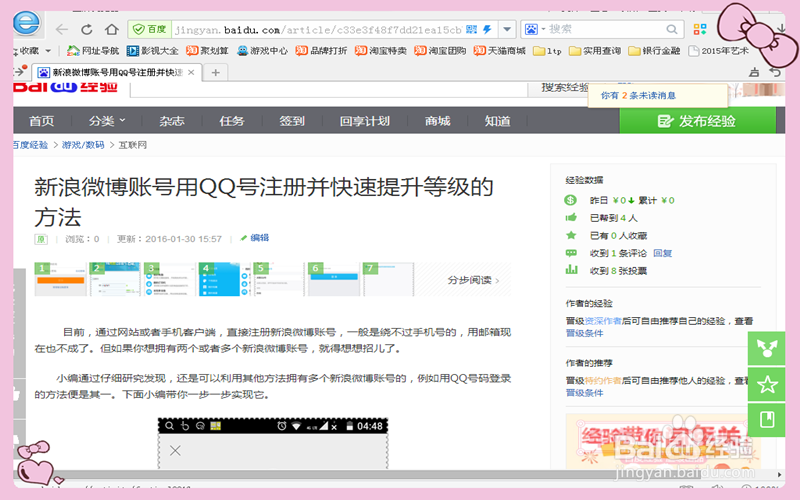This screenshot has width=800, height=500.
Task: Open the 实用查询 bookmark folder
Action: click(x=595, y=51)
